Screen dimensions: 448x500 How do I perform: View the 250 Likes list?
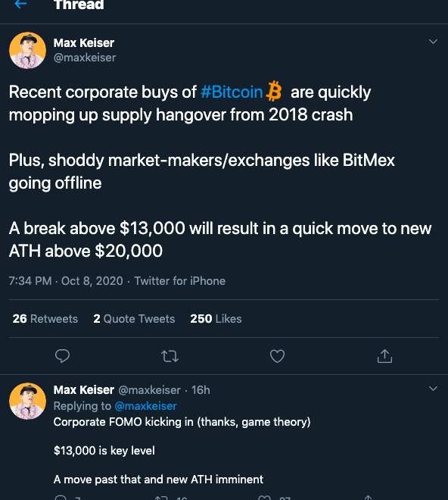pyautogui.click(x=216, y=318)
